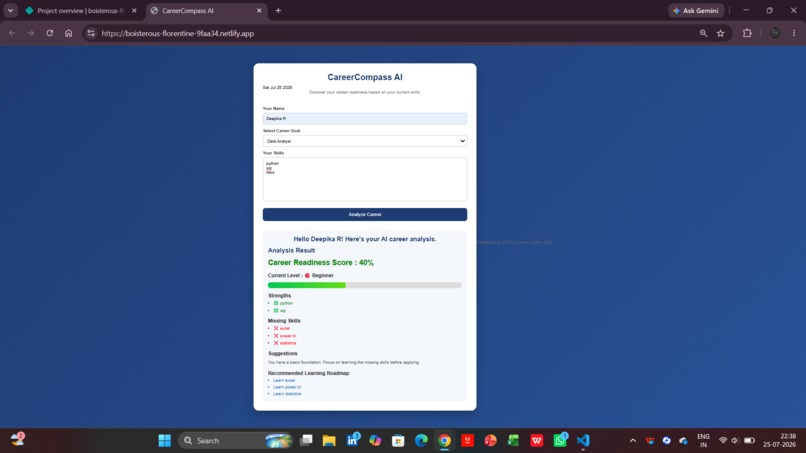Click the zoom magnifier icon in address bar

(x=703, y=33)
